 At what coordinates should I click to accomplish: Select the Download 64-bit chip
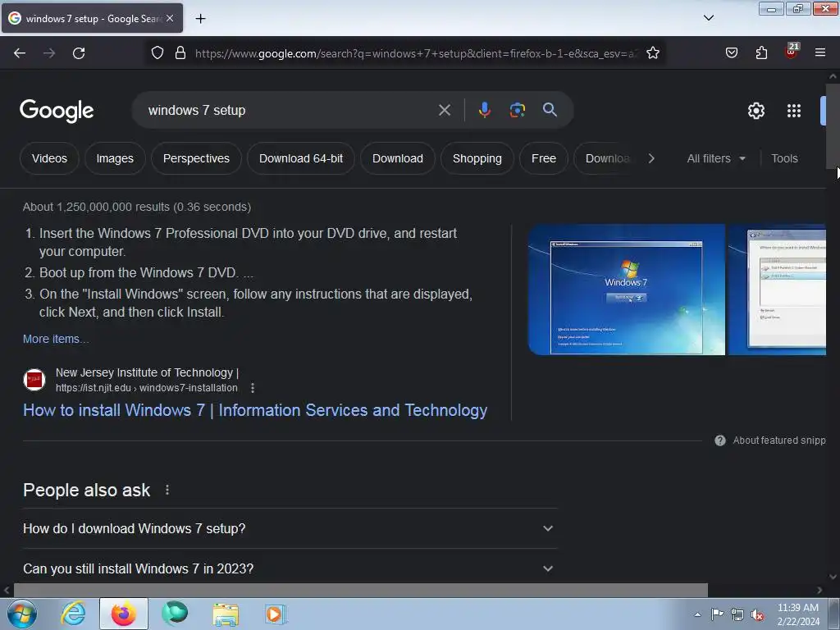pos(301,158)
